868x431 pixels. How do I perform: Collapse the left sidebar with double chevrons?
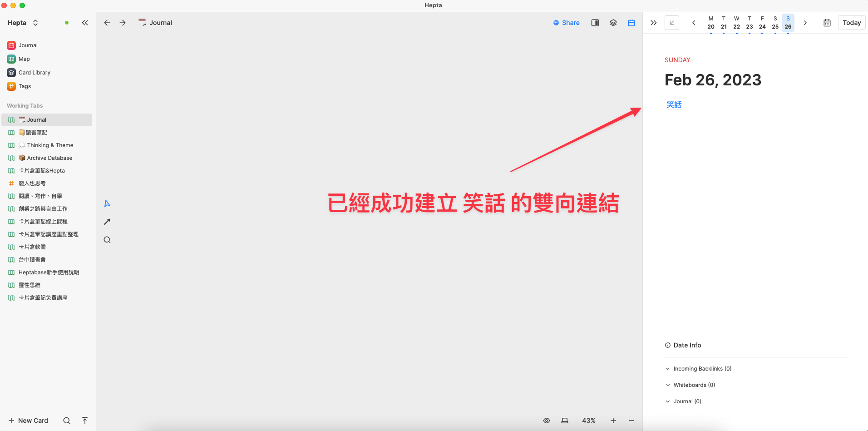pos(85,22)
